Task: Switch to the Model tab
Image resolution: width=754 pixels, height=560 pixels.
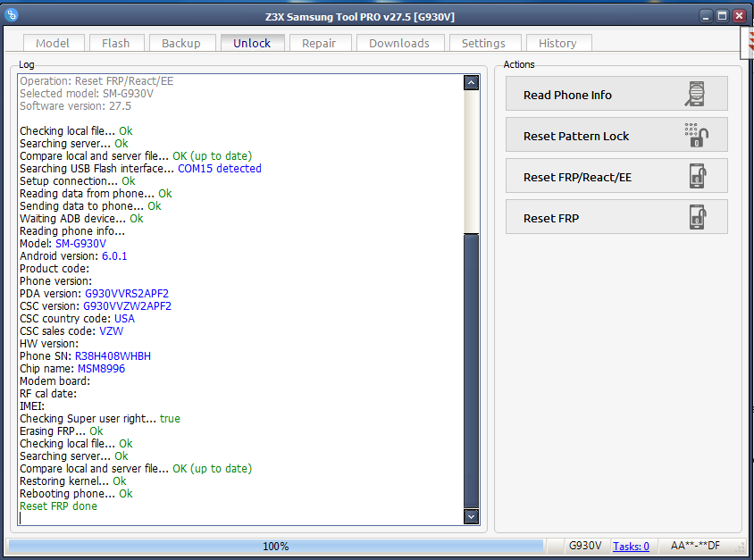Action: point(53,43)
